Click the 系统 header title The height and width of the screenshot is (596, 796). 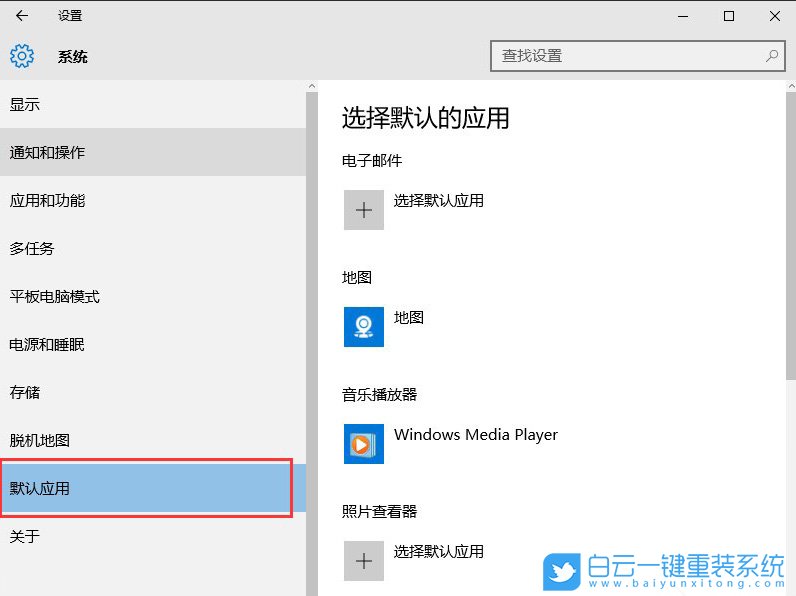click(x=73, y=56)
